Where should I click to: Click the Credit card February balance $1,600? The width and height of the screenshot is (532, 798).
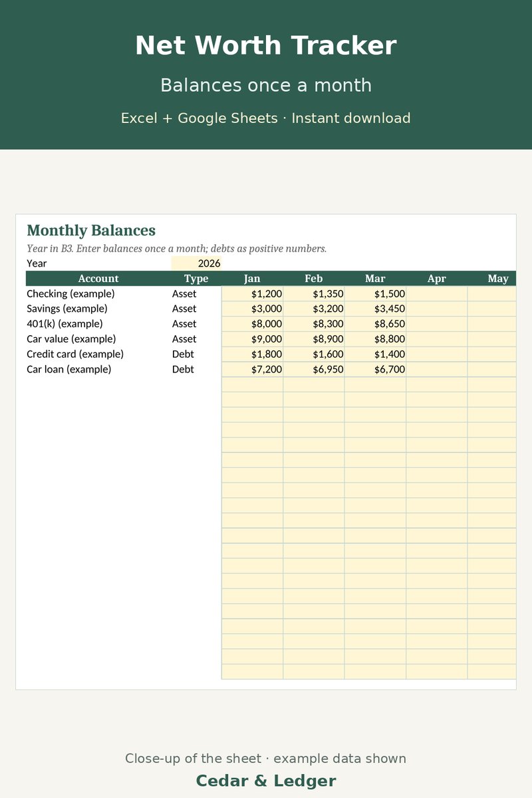pyautogui.click(x=314, y=354)
